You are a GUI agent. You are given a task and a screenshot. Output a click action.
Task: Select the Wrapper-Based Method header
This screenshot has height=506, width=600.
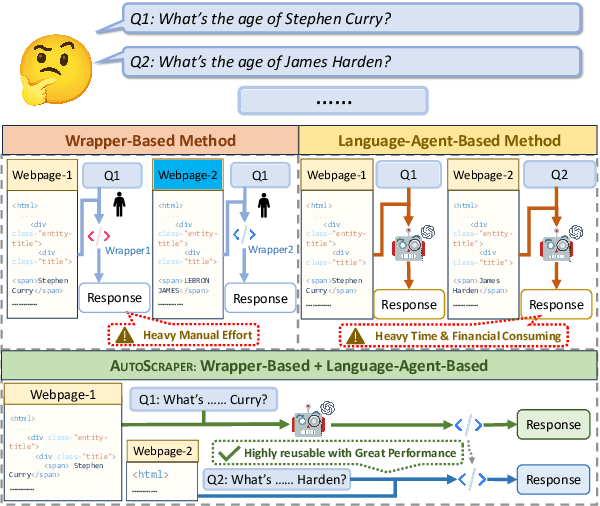pos(150,141)
